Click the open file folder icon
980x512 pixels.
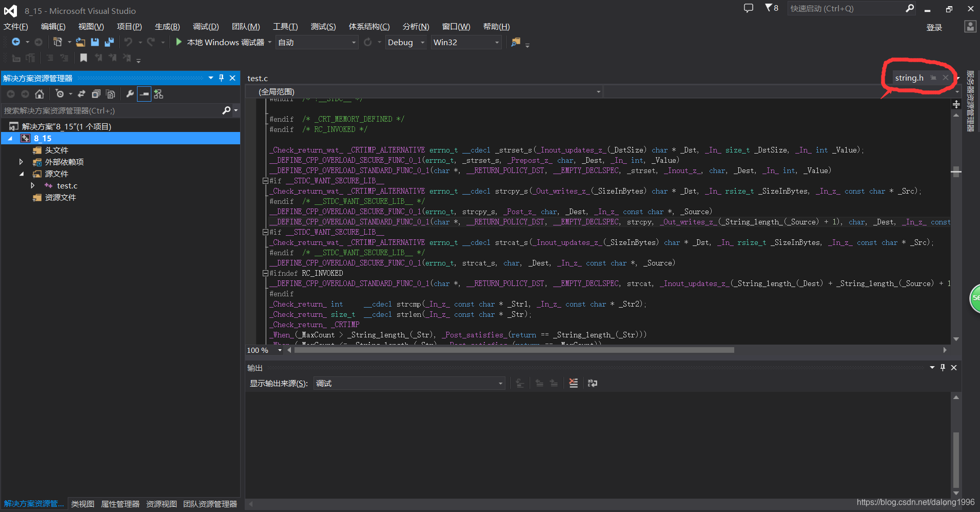pos(81,42)
